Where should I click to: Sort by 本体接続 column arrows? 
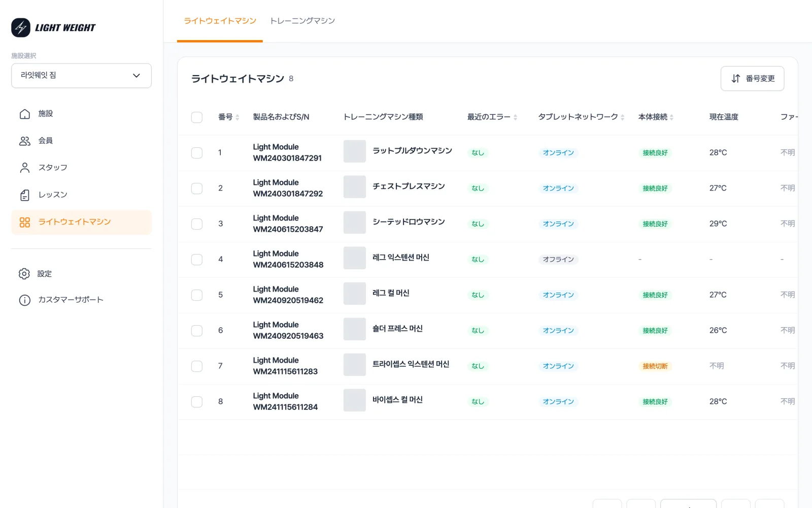coord(672,117)
